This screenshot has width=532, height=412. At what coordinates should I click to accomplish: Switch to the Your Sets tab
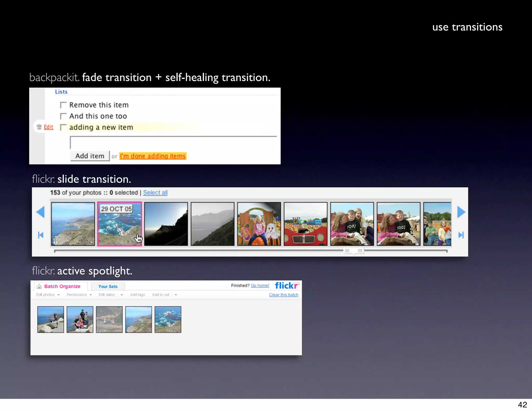click(108, 287)
